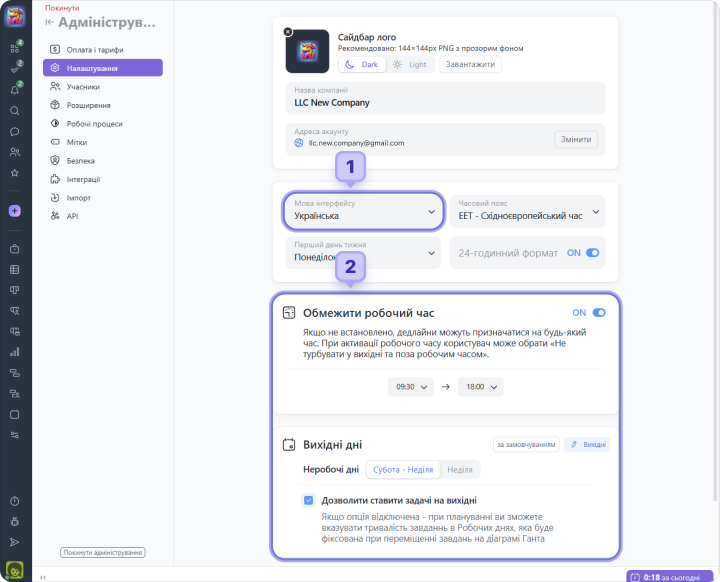Open the bar chart reports icon
This screenshot has width=720, height=582.
(x=15, y=352)
